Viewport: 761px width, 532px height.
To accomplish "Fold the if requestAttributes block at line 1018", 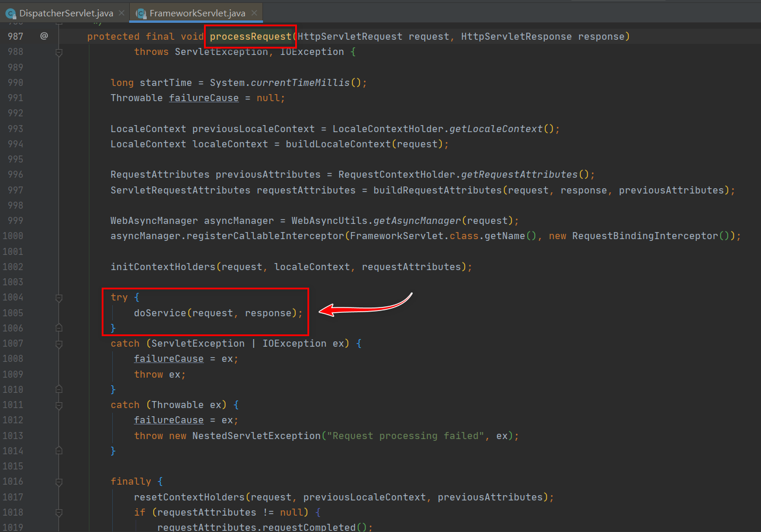I will pyautogui.click(x=58, y=513).
